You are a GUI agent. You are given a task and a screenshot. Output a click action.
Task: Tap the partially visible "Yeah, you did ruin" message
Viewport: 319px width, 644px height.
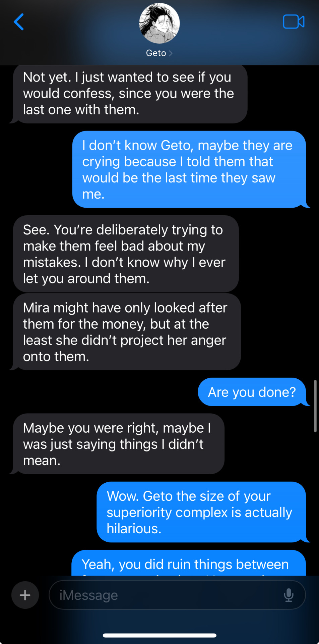click(188, 565)
